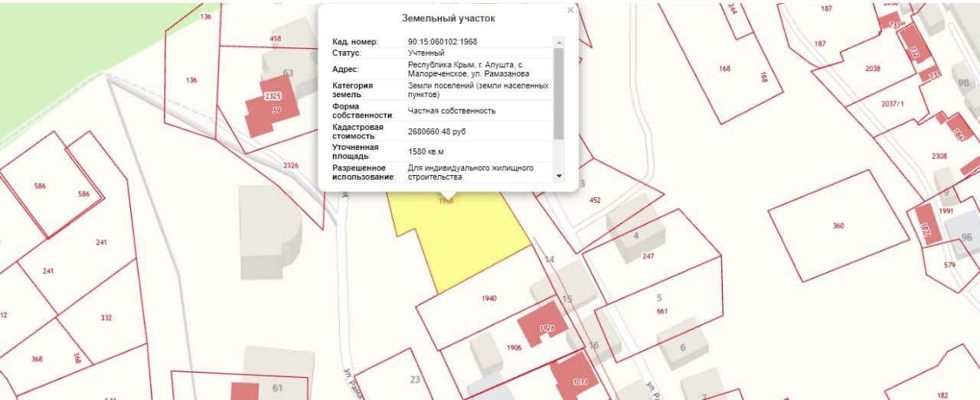Select parcel 452 on the map
The image size is (980, 400).
click(596, 200)
